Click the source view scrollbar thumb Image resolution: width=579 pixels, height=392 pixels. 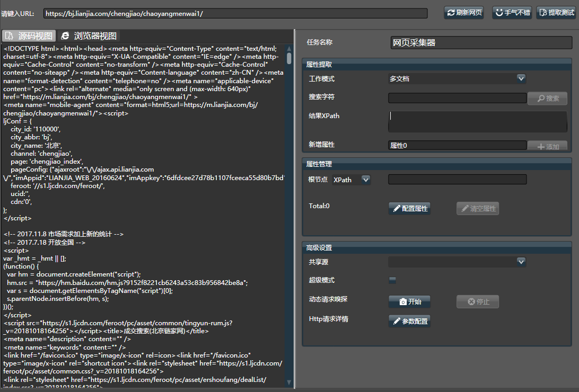tap(289, 58)
